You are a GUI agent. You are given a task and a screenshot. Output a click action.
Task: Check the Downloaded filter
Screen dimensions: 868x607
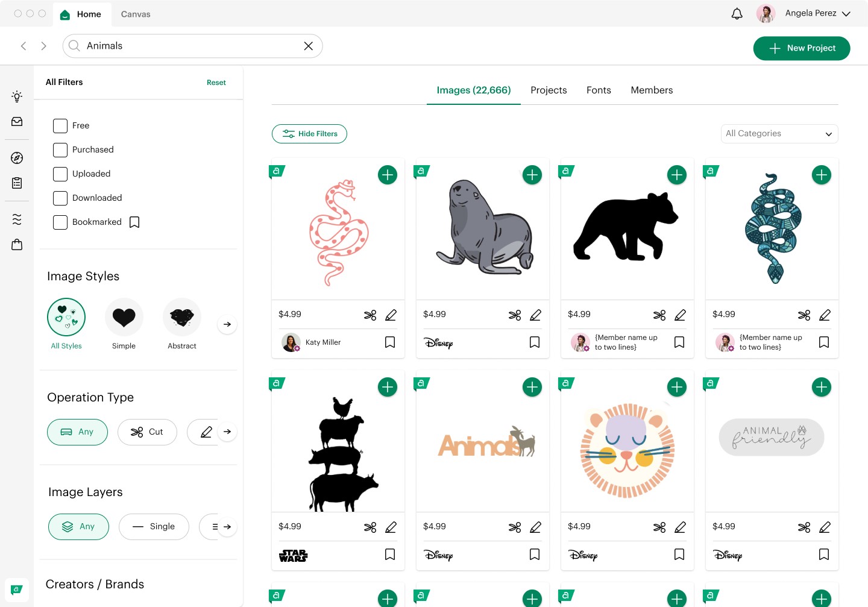point(60,198)
